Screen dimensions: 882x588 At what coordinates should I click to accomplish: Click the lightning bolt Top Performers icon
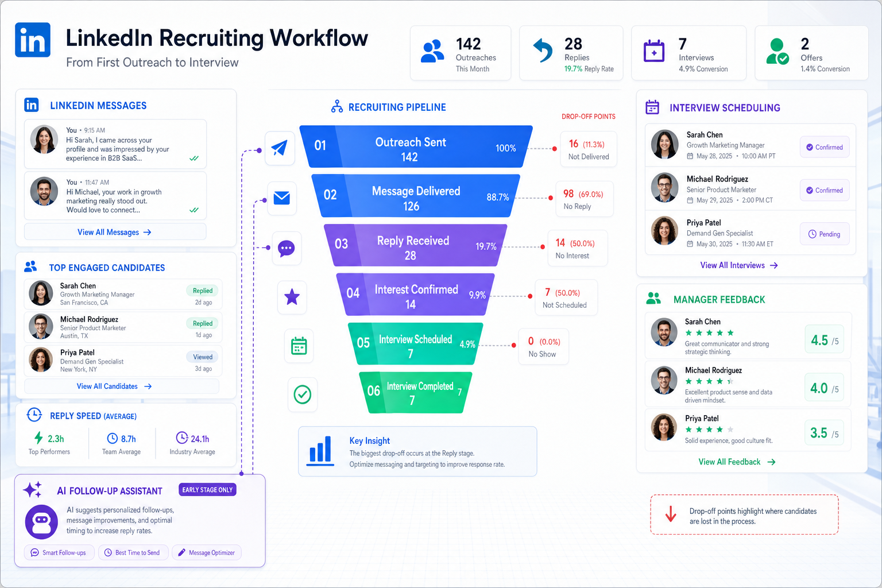click(38, 438)
